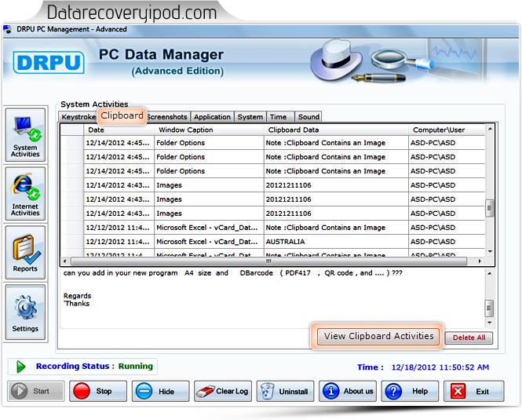Click the Time value 12/18/2012 11:50:52 AM
Screen dimensions: 522x420
(x=440, y=367)
